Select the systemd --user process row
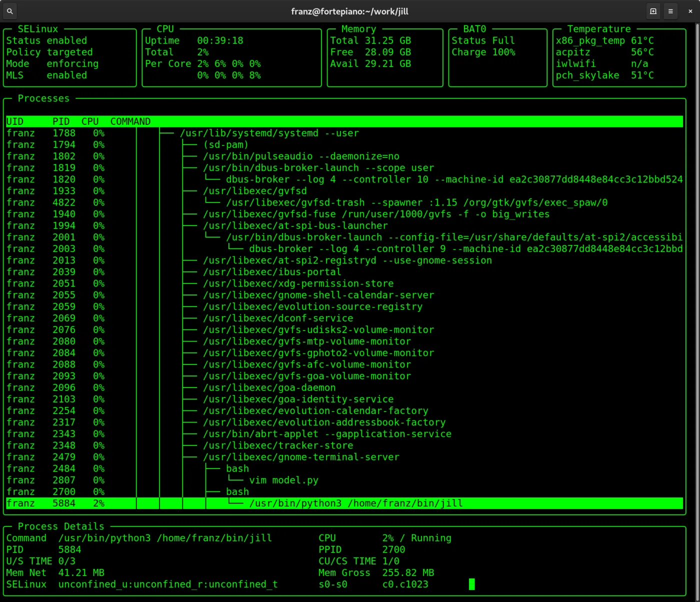Screen dimensions: 700x602 tap(344, 133)
